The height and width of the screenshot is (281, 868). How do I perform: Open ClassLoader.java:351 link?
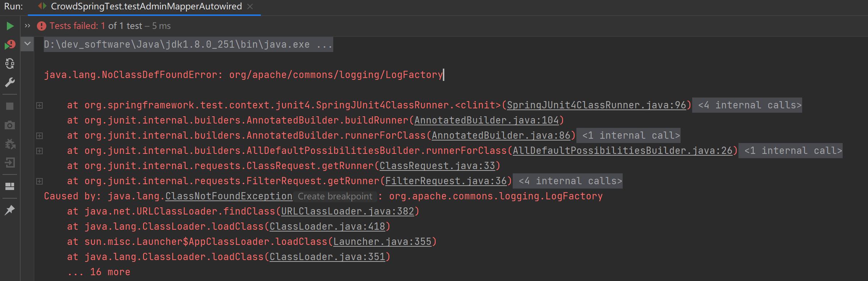tap(327, 257)
